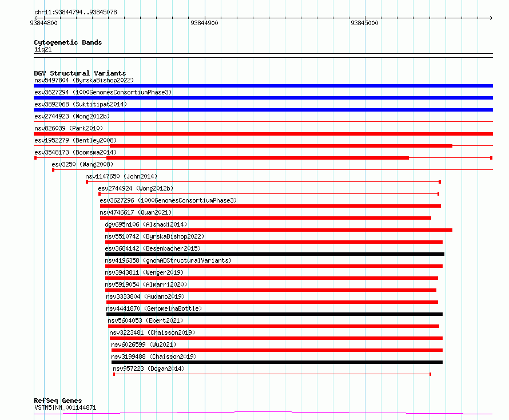Click the blue bar under esv3892068

click(263, 110)
